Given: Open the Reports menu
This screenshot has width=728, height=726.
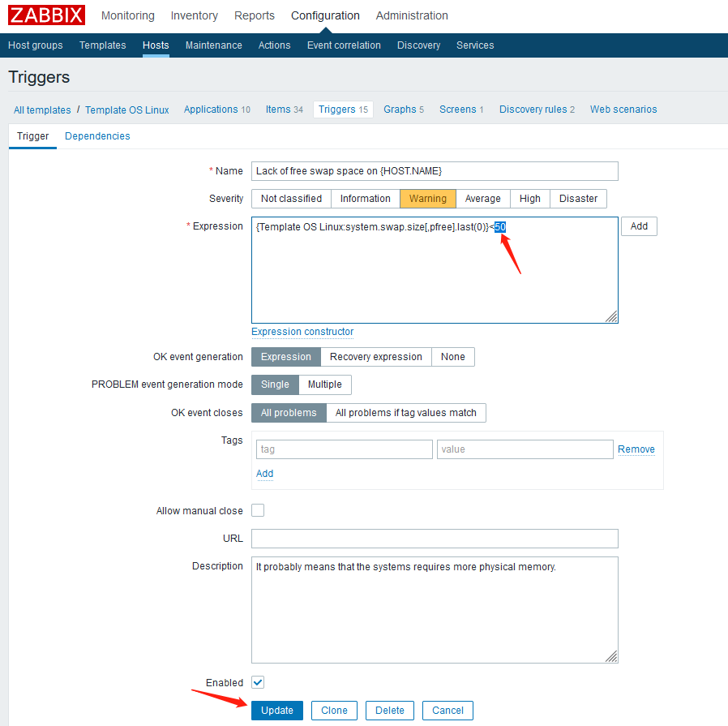Looking at the screenshot, I should tap(255, 15).
